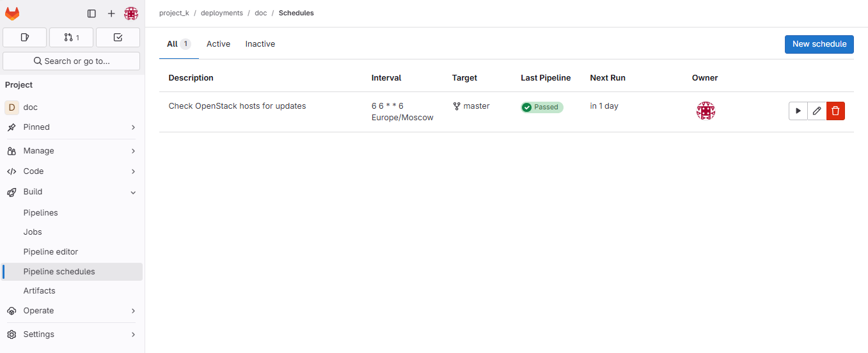Open Pipeline editor in sidebar
Image resolution: width=868 pixels, height=353 pixels.
[x=51, y=252]
